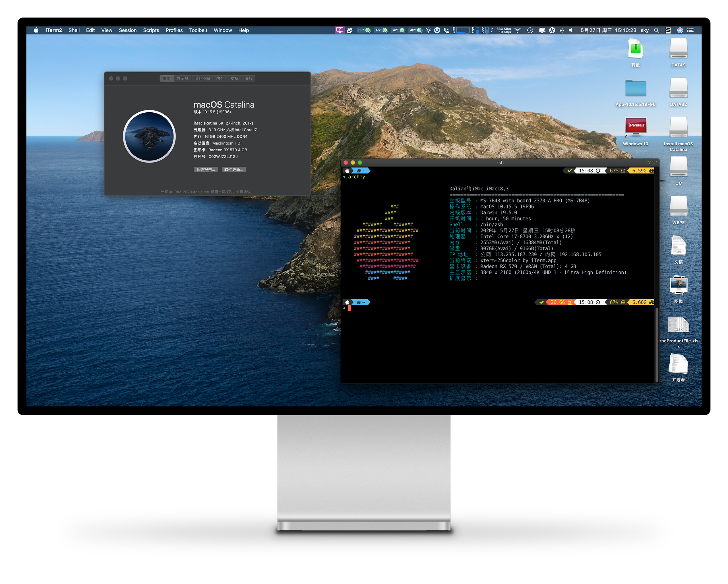Viewport: 728px width, 584px height.
Task: Click the 系统报告 button
Action: click(x=205, y=170)
